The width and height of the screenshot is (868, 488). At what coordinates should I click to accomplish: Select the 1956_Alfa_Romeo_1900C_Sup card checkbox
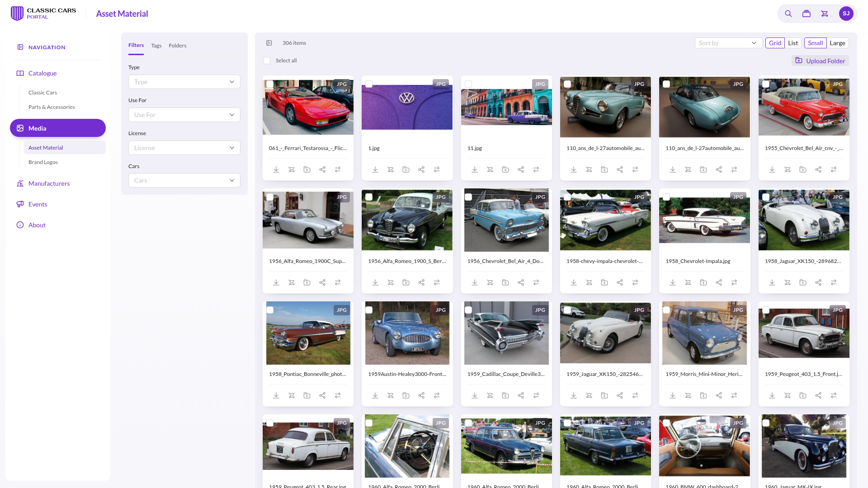(x=270, y=197)
